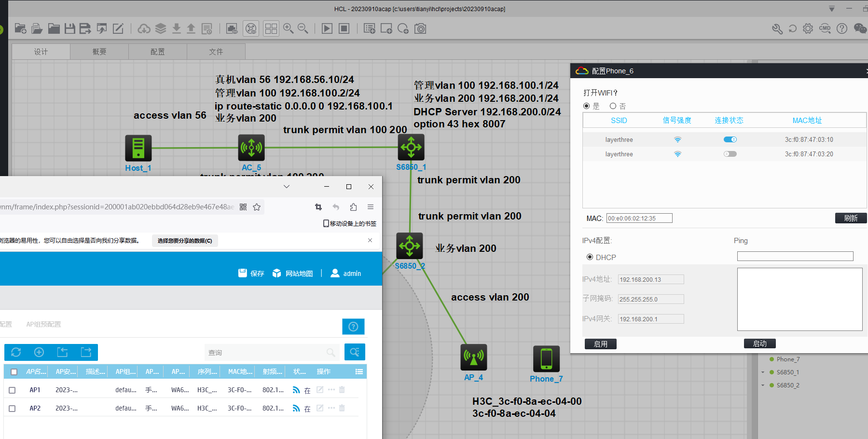868x439 pixels.
Task: Select the AP_4 access point device
Action: pyautogui.click(x=474, y=357)
